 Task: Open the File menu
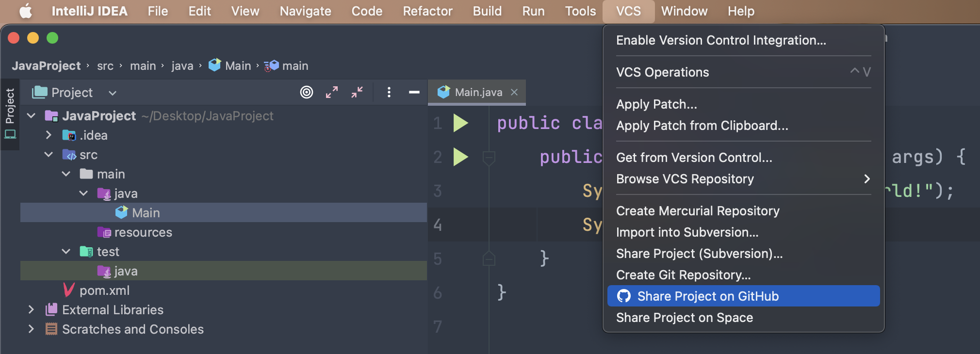point(158,11)
